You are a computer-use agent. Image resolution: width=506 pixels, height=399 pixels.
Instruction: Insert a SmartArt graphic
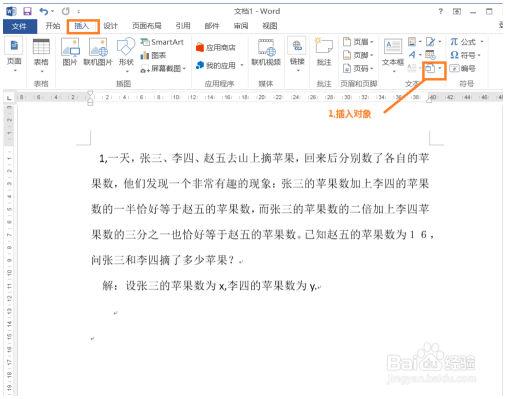click(x=162, y=42)
